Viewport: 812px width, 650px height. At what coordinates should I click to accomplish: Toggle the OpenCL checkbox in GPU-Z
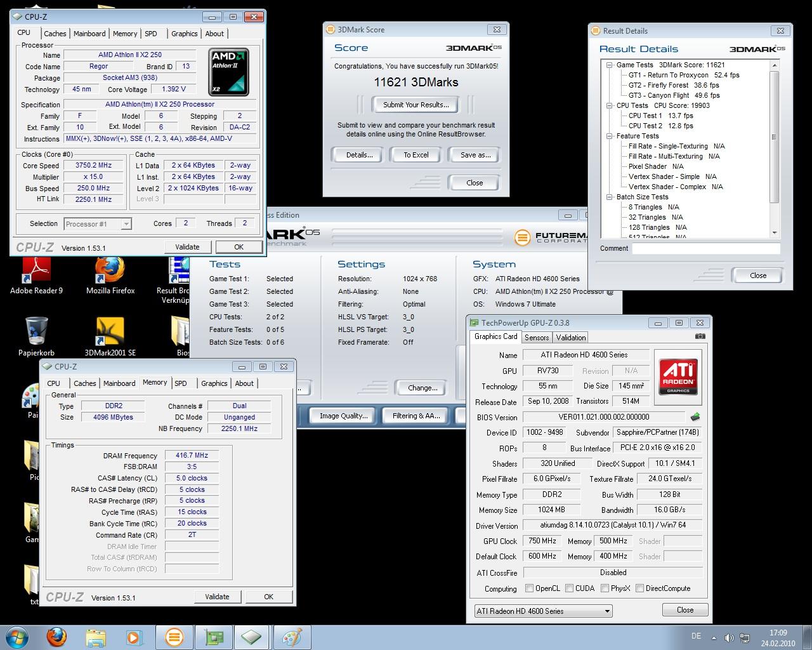coord(529,588)
